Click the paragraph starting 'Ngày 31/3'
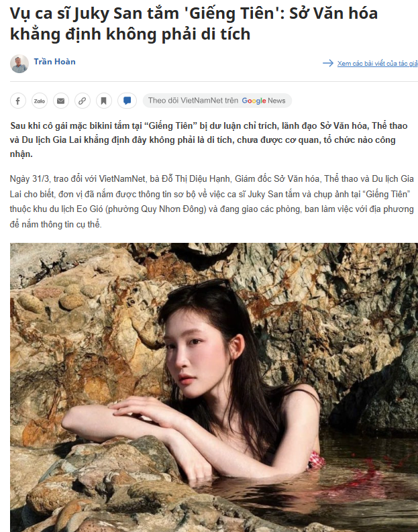This screenshot has height=532, width=418. click(x=212, y=201)
